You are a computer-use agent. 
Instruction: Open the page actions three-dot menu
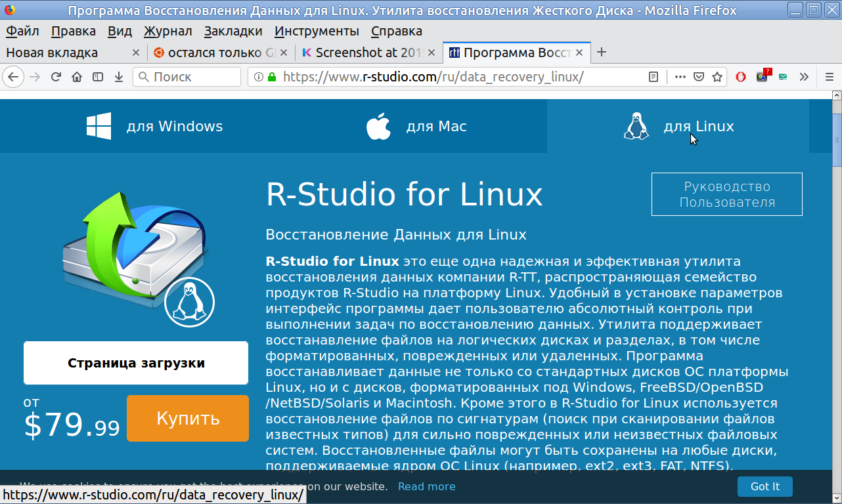pyautogui.click(x=680, y=77)
